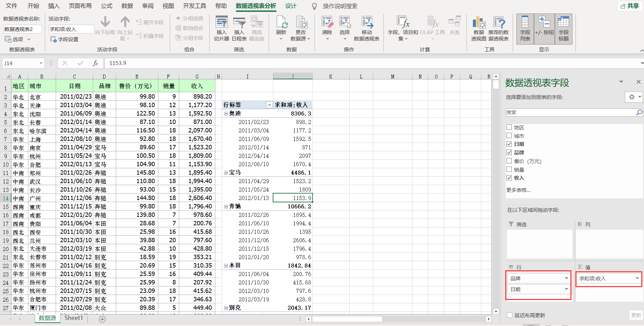Screen dimensions: 644x326
Task: Switch to the 数据源 worksheet tab
Action: [47, 318]
